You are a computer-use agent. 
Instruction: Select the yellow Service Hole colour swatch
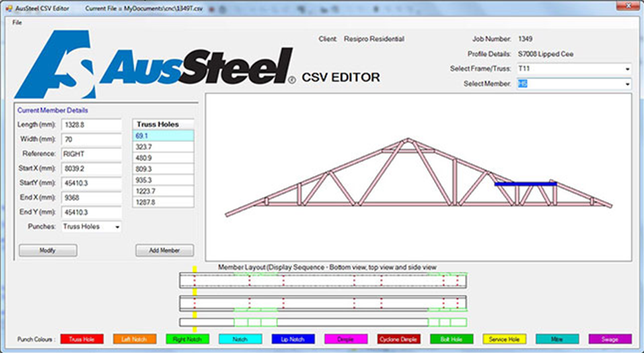tap(505, 339)
